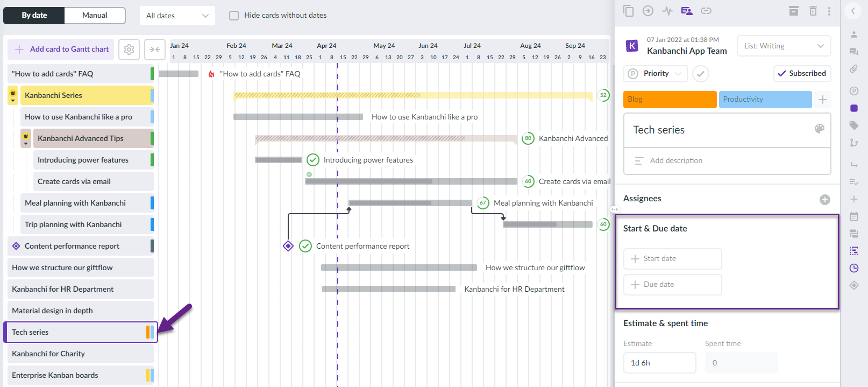Open comments icon in right sidebar
The width and height of the screenshot is (868, 387).
(x=854, y=52)
